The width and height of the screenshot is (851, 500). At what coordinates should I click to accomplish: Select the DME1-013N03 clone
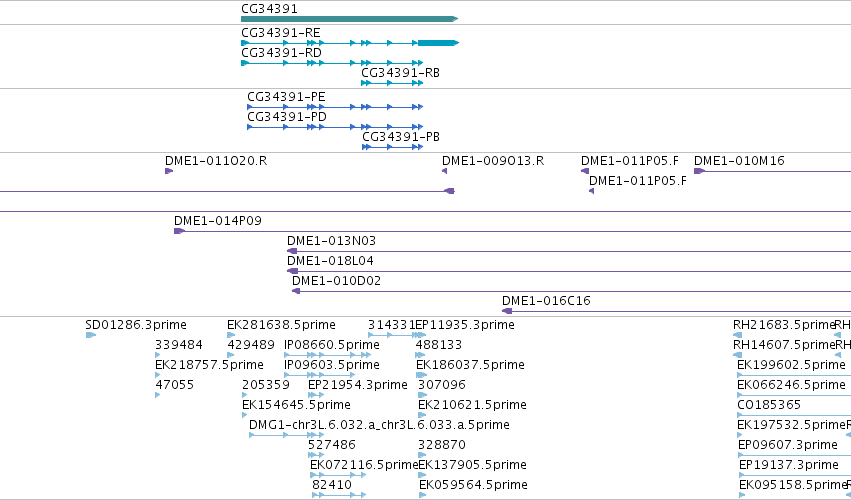click(569, 251)
